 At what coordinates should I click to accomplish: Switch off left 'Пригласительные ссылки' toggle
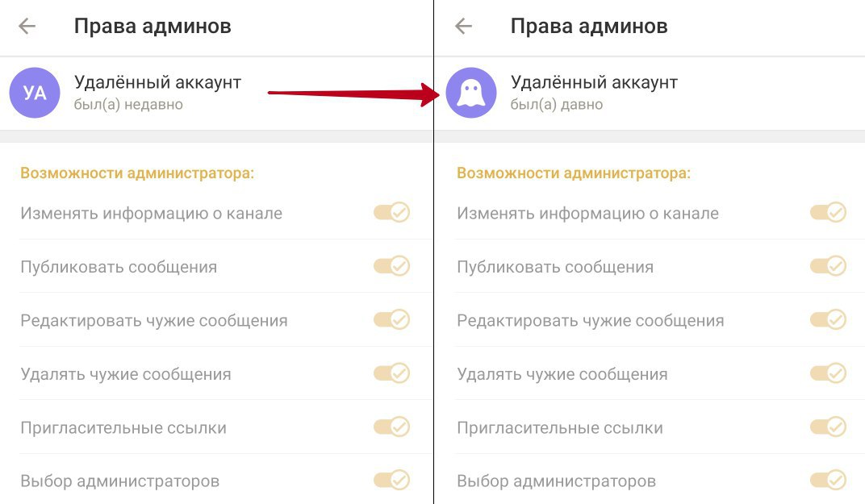[391, 427]
